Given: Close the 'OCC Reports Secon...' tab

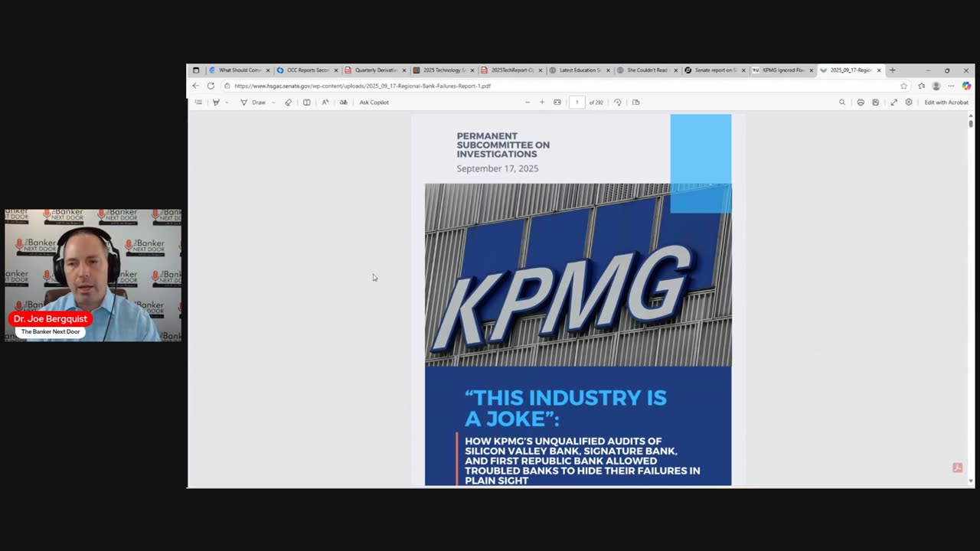Looking at the screenshot, I should click(x=335, y=70).
